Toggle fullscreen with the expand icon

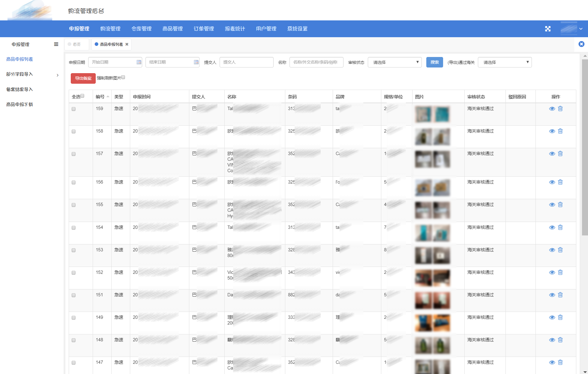(547, 29)
